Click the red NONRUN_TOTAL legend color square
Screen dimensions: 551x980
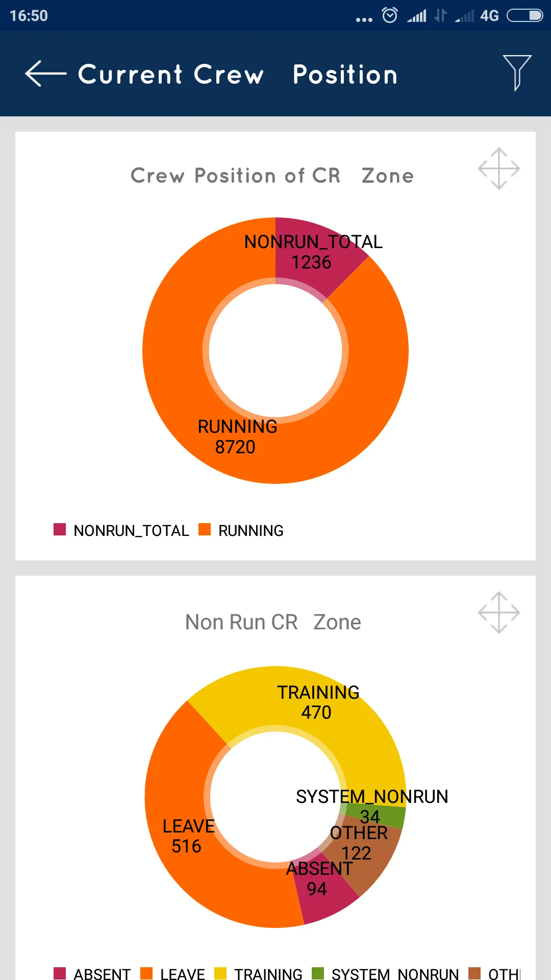tap(60, 529)
